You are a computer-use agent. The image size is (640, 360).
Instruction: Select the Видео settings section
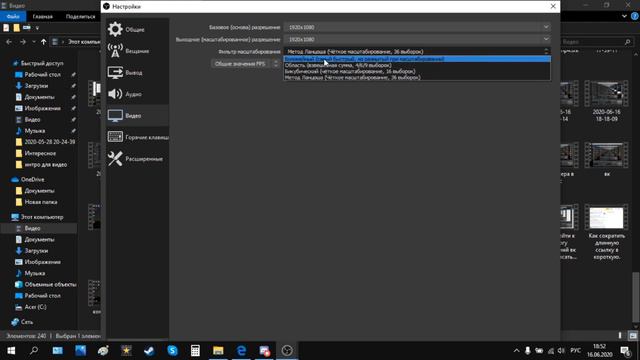[138, 116]
